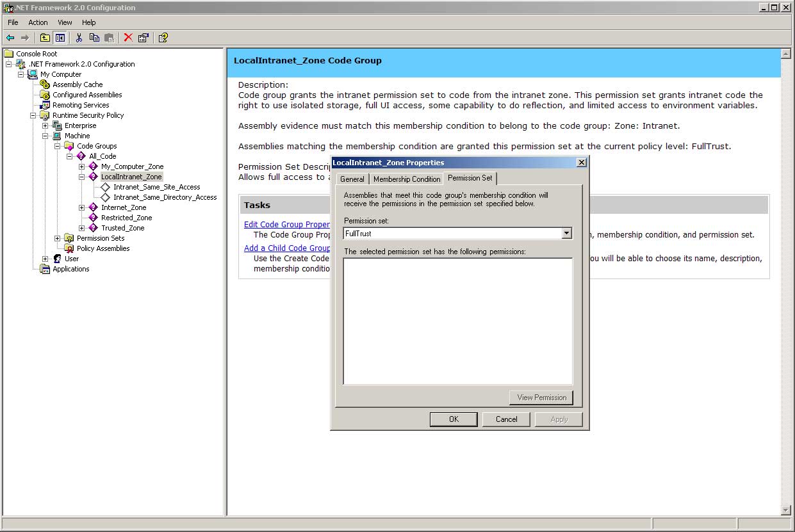Open the File menu
The width and height of the screenshot is (795, 532).
click(x=13, y=22)
